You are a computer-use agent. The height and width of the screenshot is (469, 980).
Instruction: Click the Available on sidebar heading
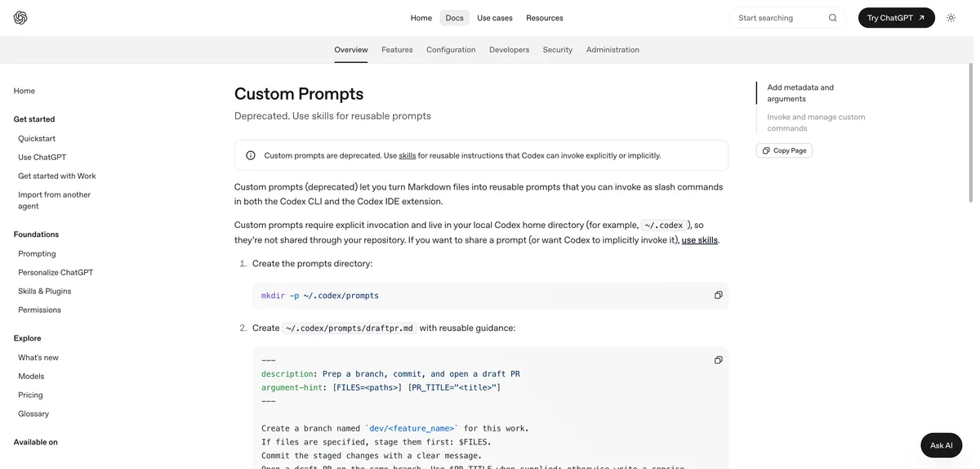[x=35, y=442]
